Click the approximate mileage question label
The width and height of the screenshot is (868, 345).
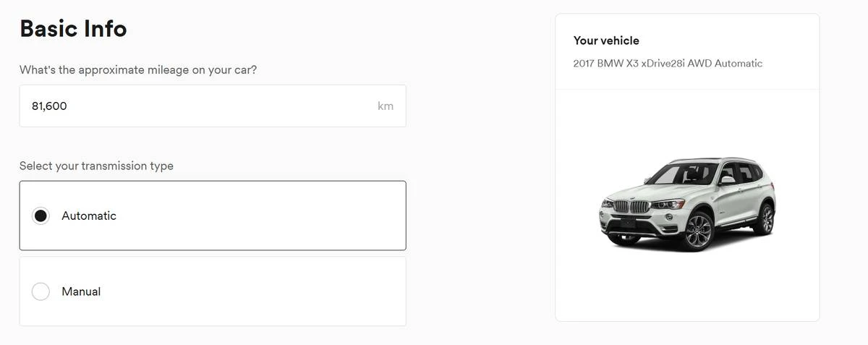[x=138, y=70]
